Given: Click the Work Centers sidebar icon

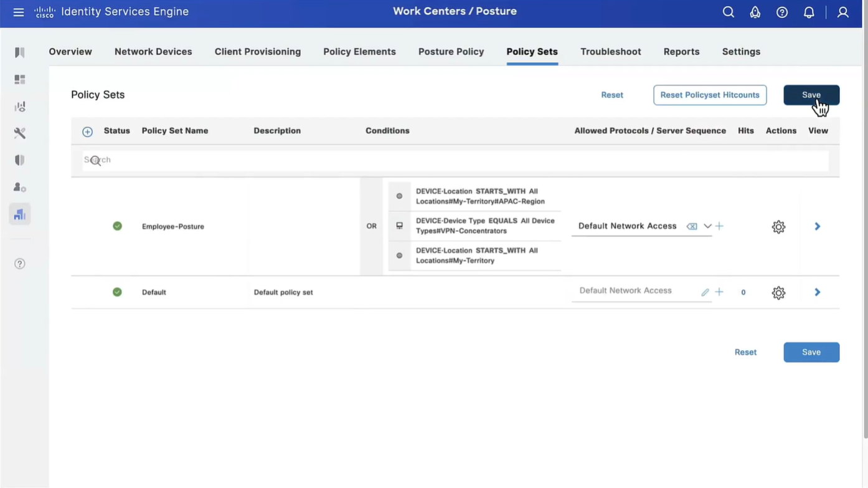Looking at the screenshot, I should tap(20, 214).
